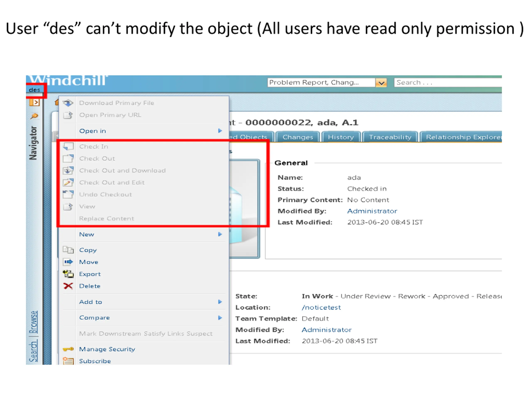Click the Navigator sidebar label
Viewport: 532px width, 399px height.
point(33,143)
